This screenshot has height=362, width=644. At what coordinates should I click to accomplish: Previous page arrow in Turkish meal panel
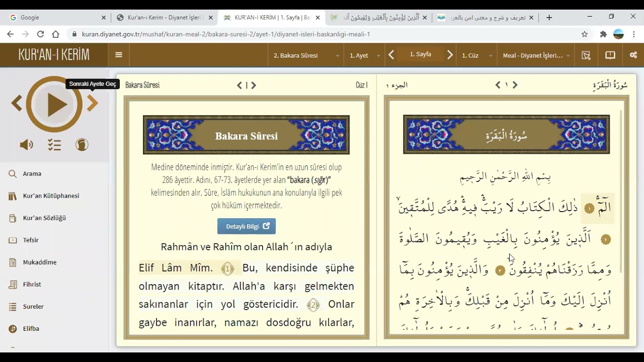click(239, 85)
